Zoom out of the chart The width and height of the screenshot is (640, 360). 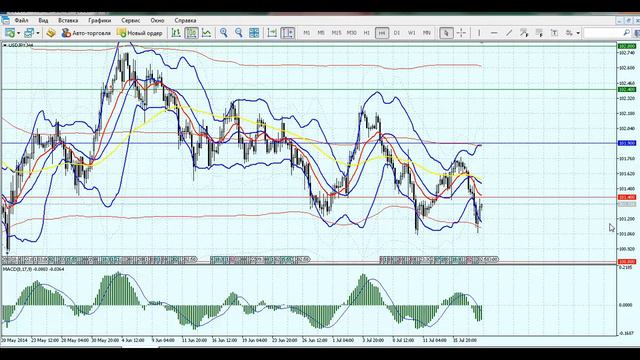239,33
